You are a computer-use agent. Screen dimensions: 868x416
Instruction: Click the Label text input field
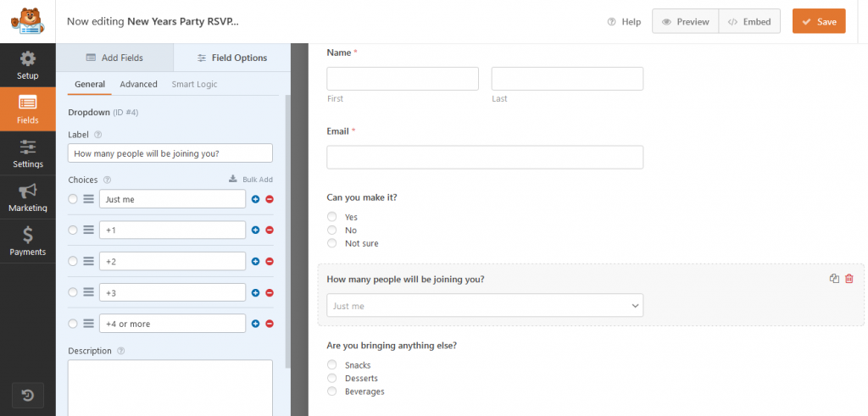170,153
